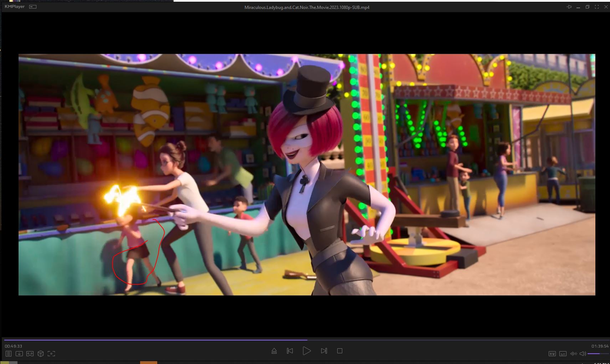The height and width of the screenshot is (364, 610).
Task: Enable VR mode with goggles icon
Action: coord(30,354)
